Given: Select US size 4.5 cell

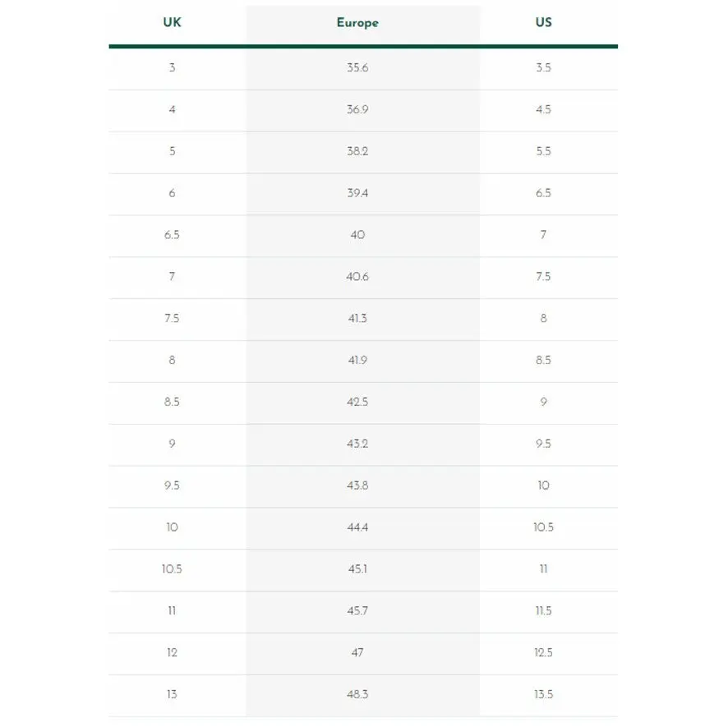Looking at the screenshot, I should pos(543,109).
